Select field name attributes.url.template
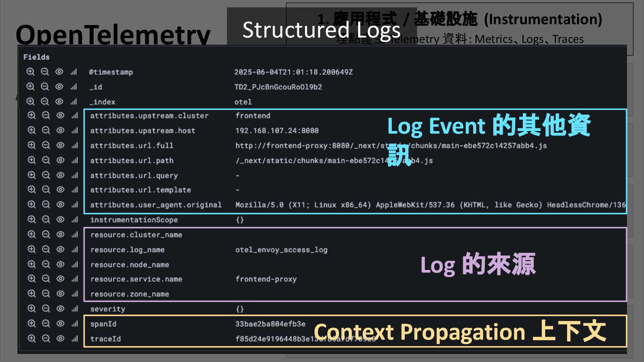Image resolution: width=644 pixels, height=362 pixels. [141, 190]
